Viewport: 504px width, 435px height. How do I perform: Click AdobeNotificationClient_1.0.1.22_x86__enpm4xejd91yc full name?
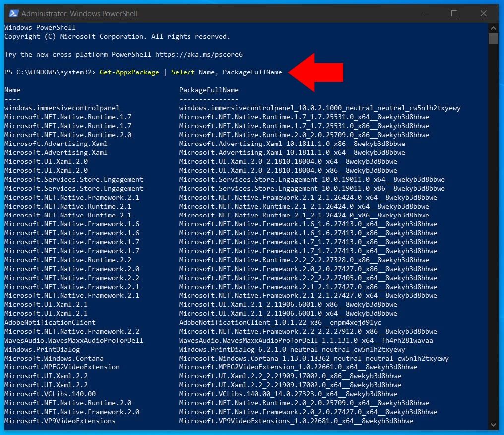click(280, 322)
